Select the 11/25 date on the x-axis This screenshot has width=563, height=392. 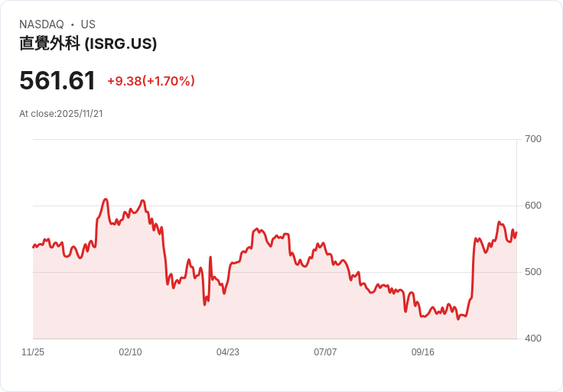33,352
